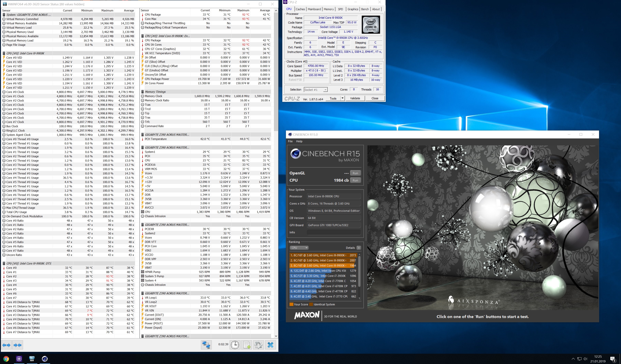
Task: Open Windows notification center icon
Action: click(613, 359)
